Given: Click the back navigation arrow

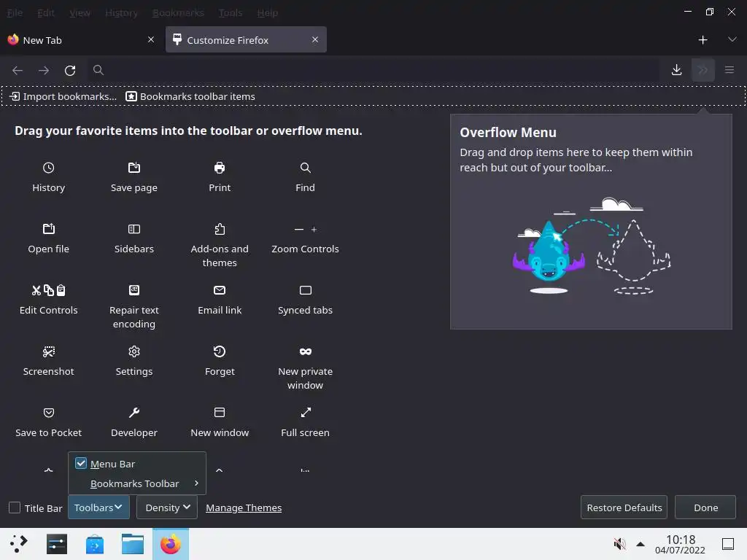Looking at the screenshot, I should pyautogui.click(x=18, y=70).
